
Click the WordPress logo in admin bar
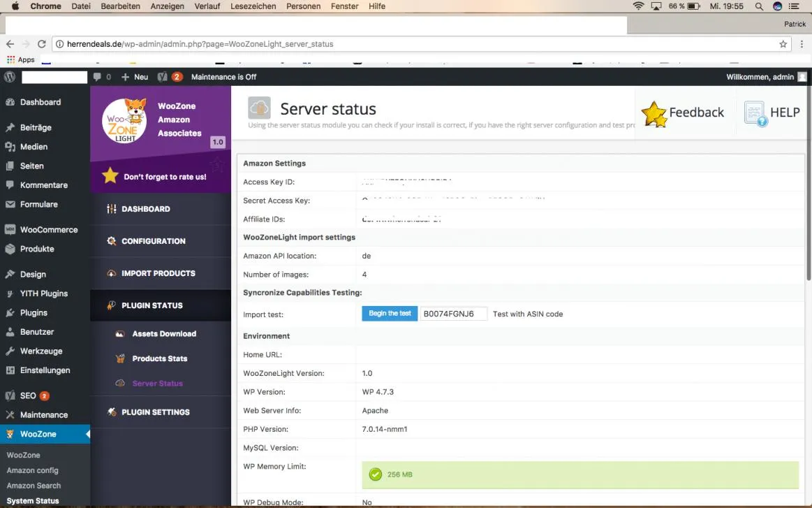tap(9, 77)
